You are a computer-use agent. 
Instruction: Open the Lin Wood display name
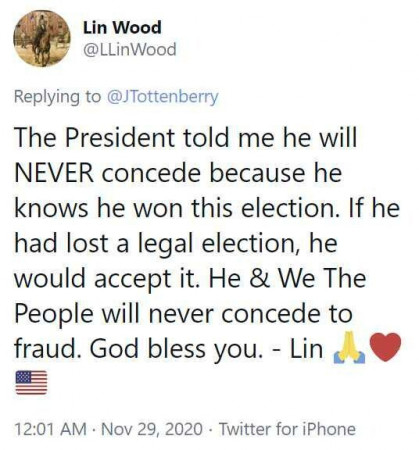[x=122, y=27]
